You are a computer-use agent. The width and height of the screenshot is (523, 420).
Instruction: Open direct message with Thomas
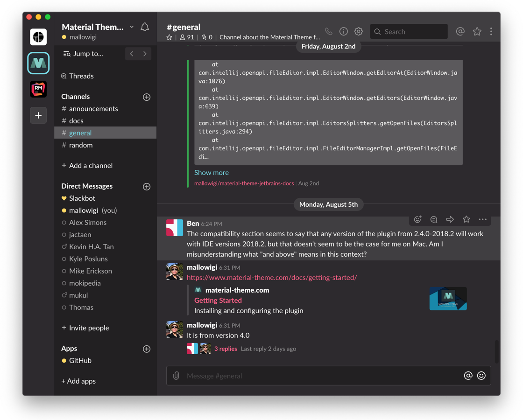(x=105, y=308)
